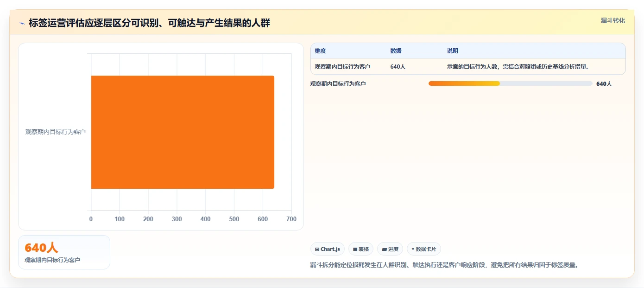This screenshot has height=288, width=644.
Task: Click the 进度 chip
Action: click(390, 249)
